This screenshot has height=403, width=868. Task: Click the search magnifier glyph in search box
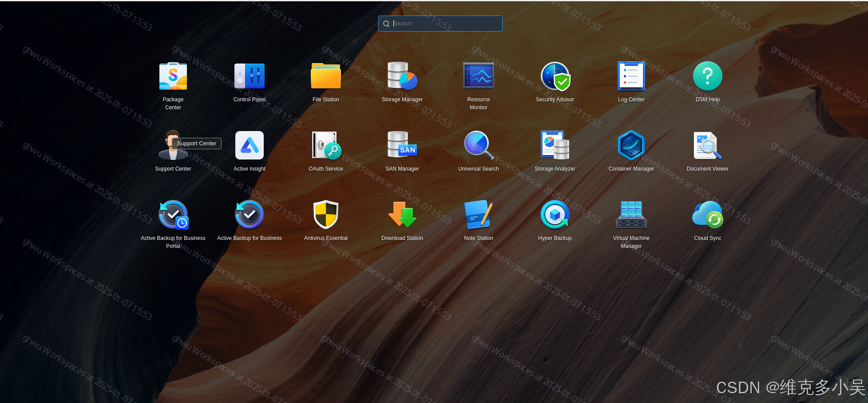click(x=386, y=24)
